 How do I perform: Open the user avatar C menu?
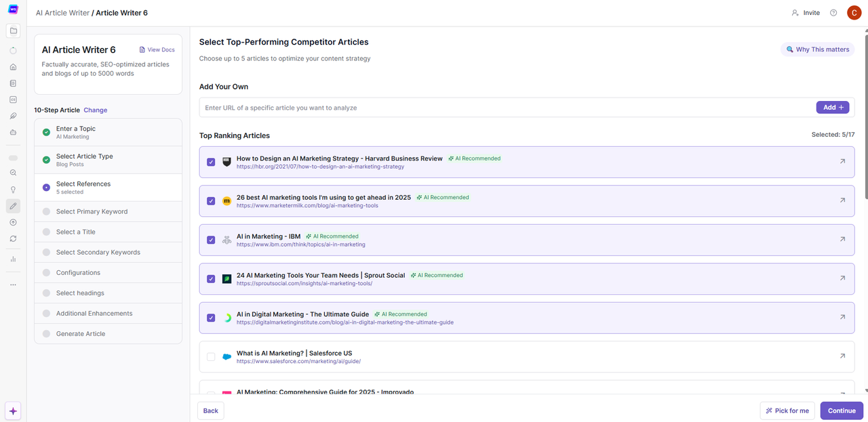click(854, 13)
